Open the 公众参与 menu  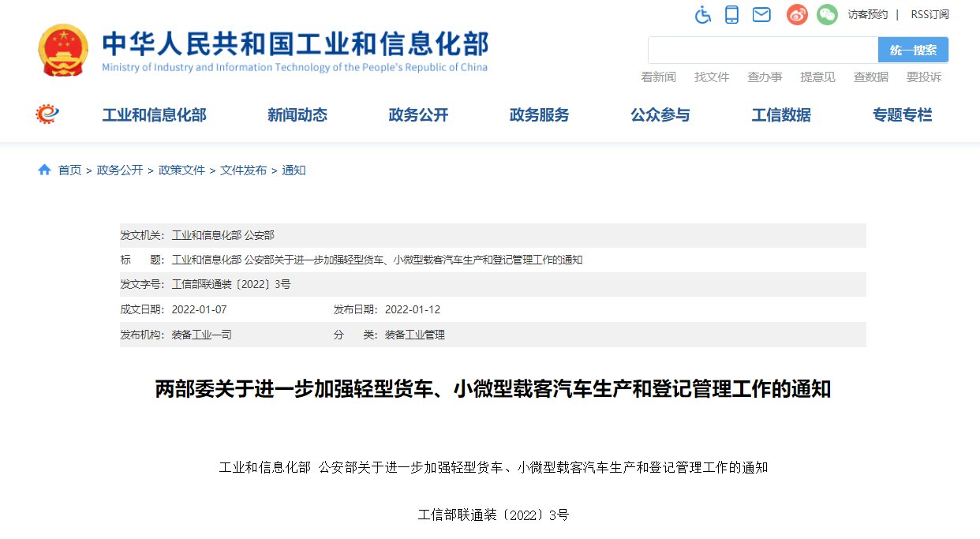click(x=660, y=114)
